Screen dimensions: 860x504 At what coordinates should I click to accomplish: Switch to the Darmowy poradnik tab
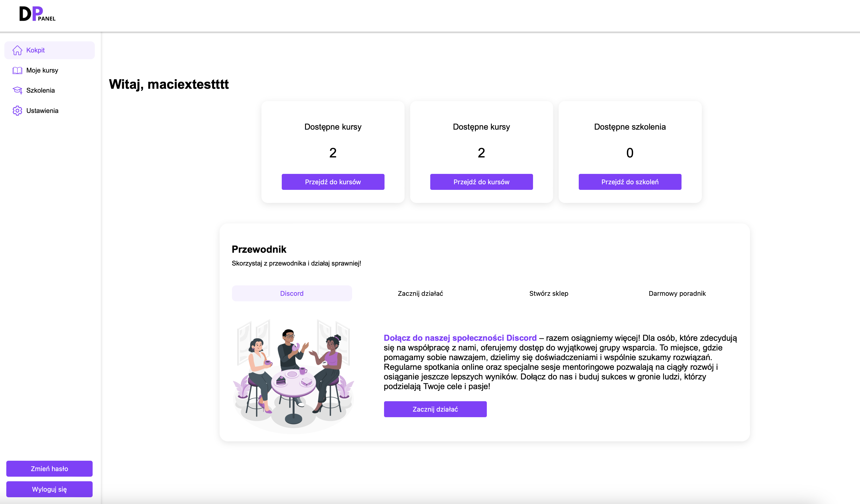(x=677, y=293)
